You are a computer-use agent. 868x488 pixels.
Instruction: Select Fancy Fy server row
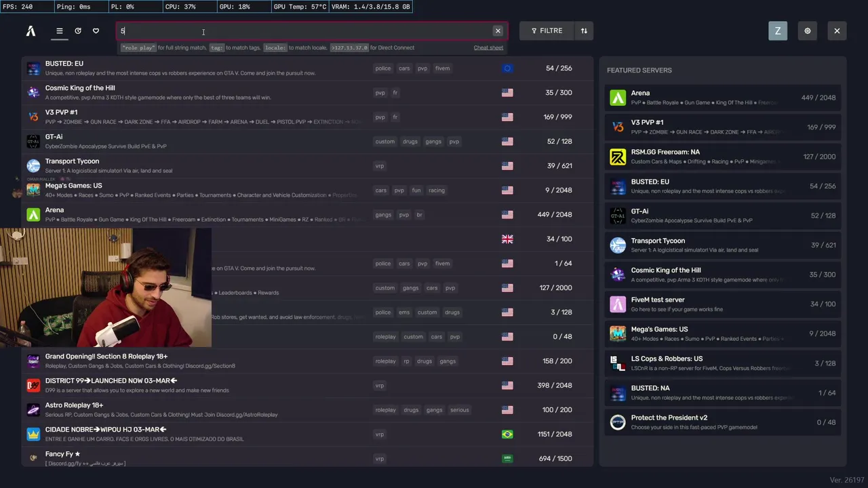(307, 458)
